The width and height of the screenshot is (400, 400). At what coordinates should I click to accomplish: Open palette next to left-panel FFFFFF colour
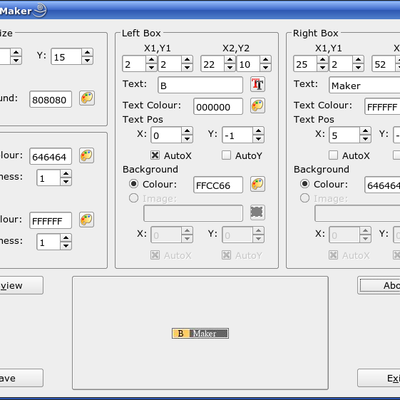[87, 220]
